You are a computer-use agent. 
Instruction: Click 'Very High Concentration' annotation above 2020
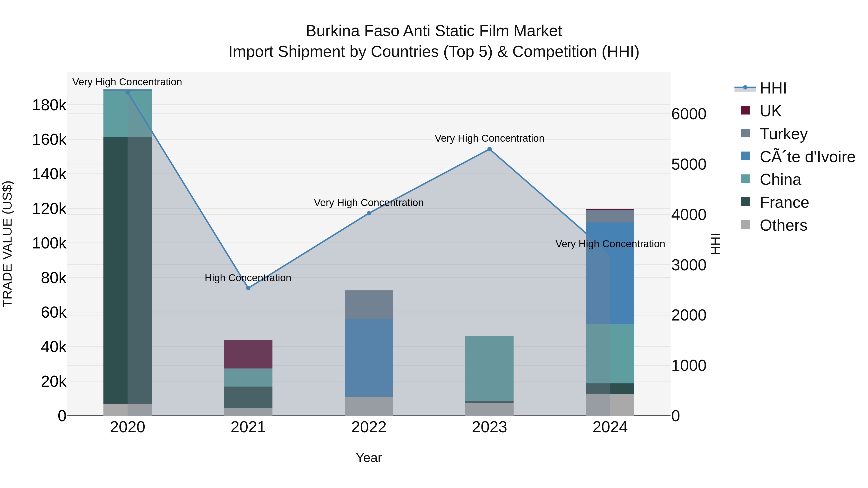127,82
